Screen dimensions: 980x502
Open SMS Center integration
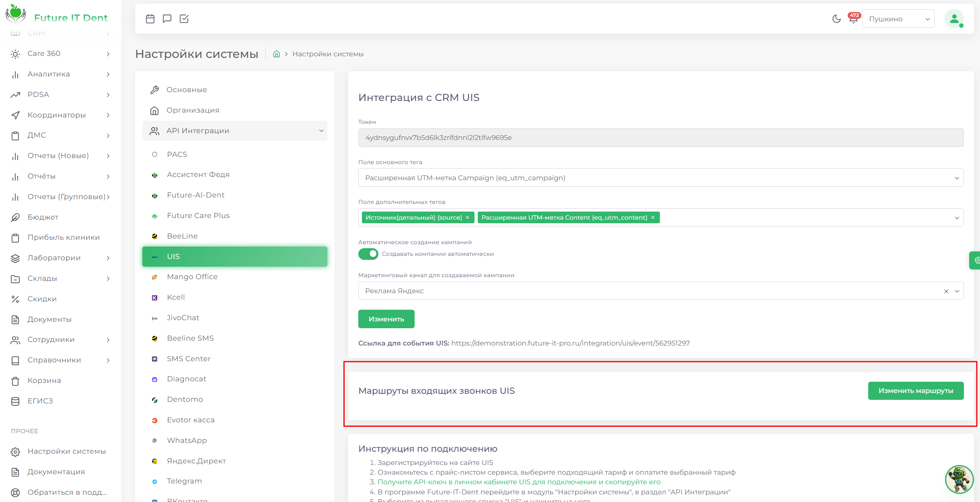[235, 359]
